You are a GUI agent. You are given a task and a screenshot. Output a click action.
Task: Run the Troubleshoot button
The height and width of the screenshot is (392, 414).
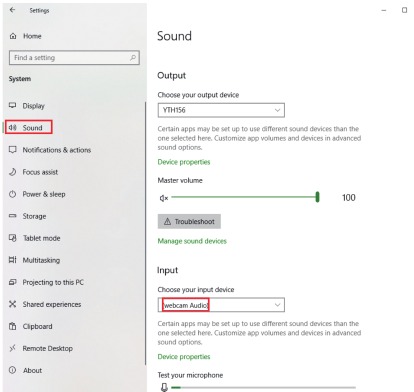(x=189, y=221)
